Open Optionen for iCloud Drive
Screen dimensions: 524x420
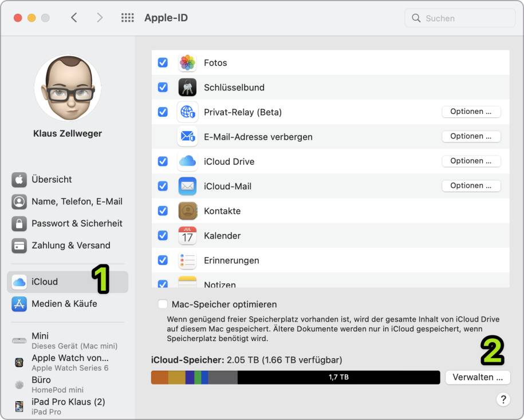(x=471, y=161)
